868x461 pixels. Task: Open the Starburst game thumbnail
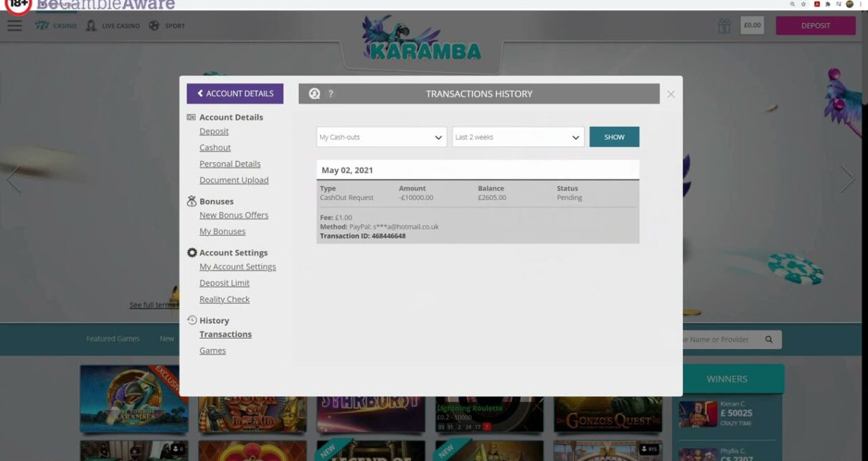pyautogui.click(x=370, y=413)
